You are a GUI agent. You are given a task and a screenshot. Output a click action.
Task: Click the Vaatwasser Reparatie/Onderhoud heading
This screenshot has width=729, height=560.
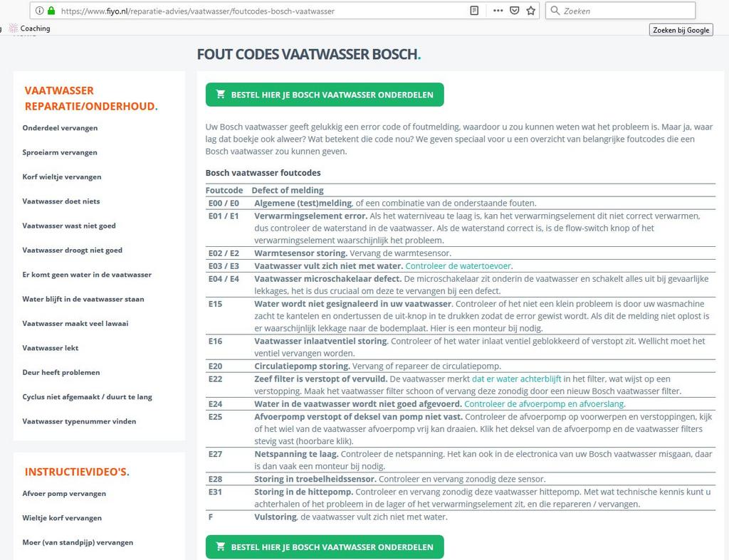pos(91,98)
